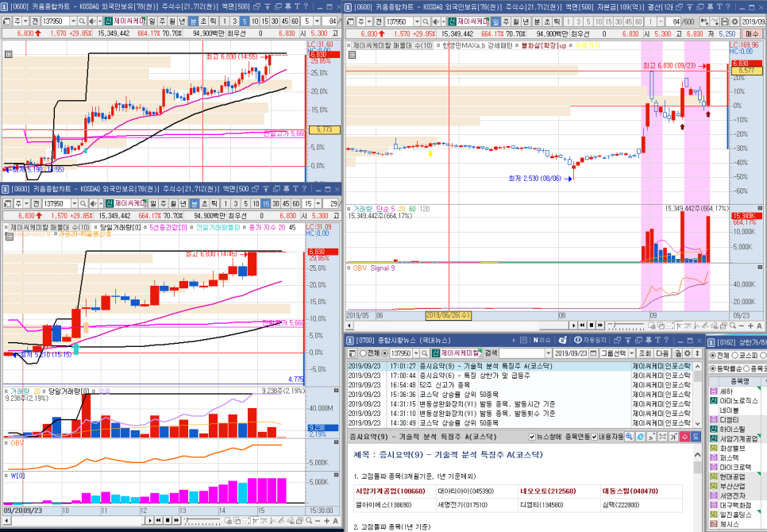Select the 틱 tick period tab in the bottom-left chart
The image size is (767, 532).
214,203
